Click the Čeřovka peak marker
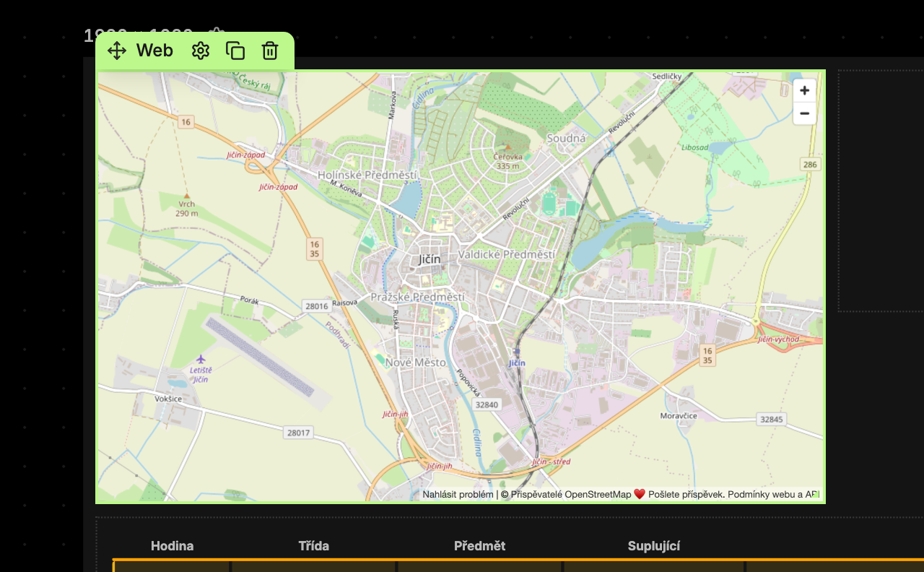 click(x=507, y=147)
